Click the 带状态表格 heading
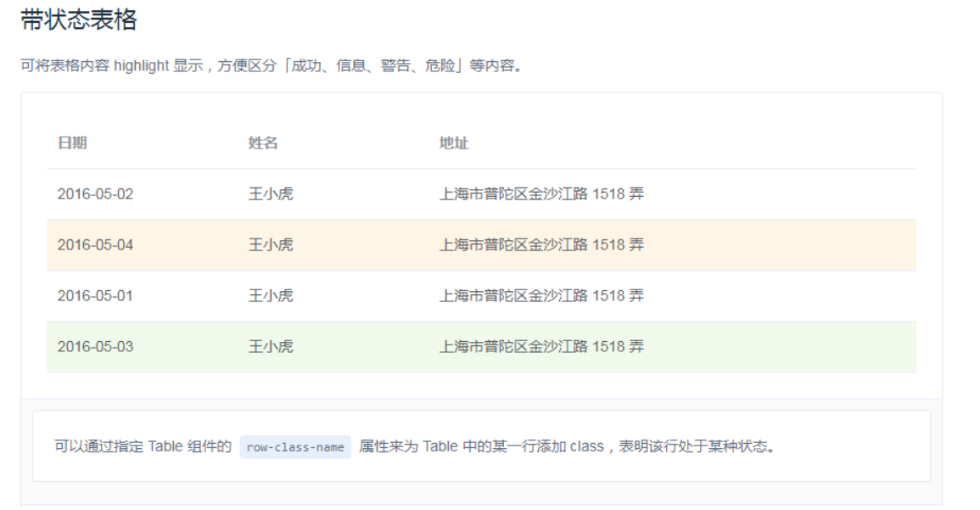This screenshot has width=980, height=510. pyautogui.click(x=79, y=20)
